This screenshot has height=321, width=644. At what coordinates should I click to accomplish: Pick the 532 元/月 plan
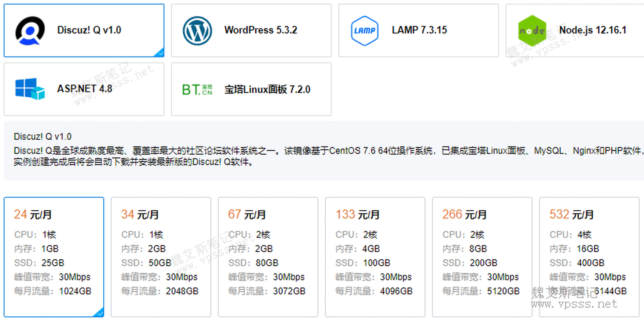point(589,257)
